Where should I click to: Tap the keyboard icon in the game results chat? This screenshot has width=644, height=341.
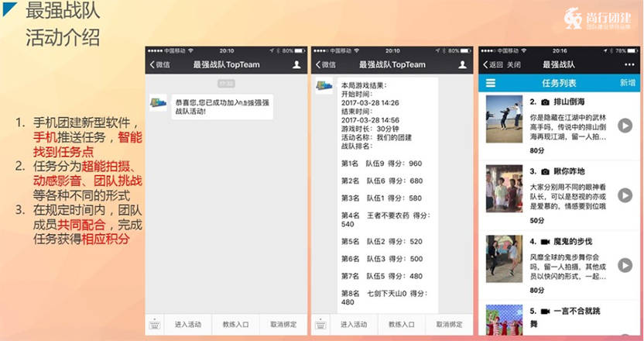[321, 325]
